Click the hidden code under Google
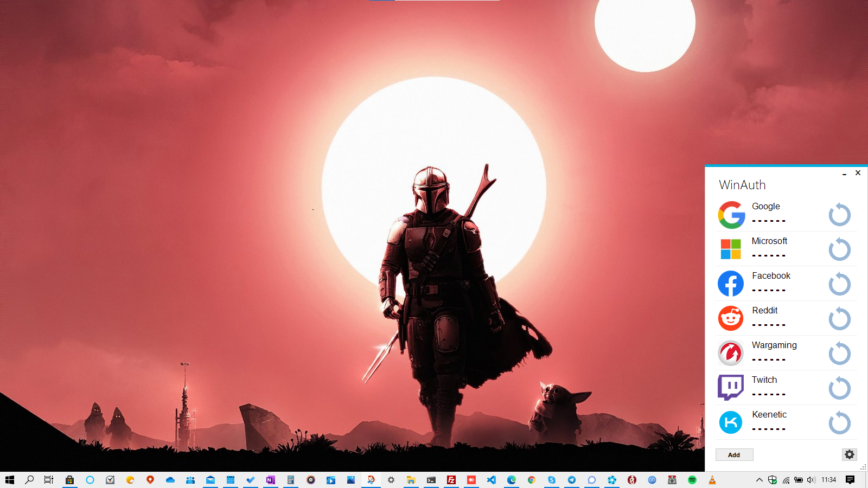Viewport: 868px width, 488px height. (769, 221)
